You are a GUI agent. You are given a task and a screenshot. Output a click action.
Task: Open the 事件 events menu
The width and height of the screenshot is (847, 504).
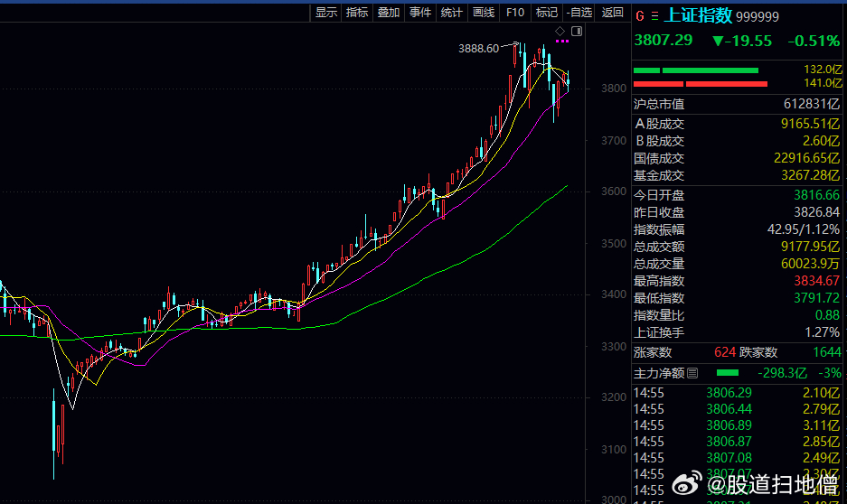tap(420, 13)
